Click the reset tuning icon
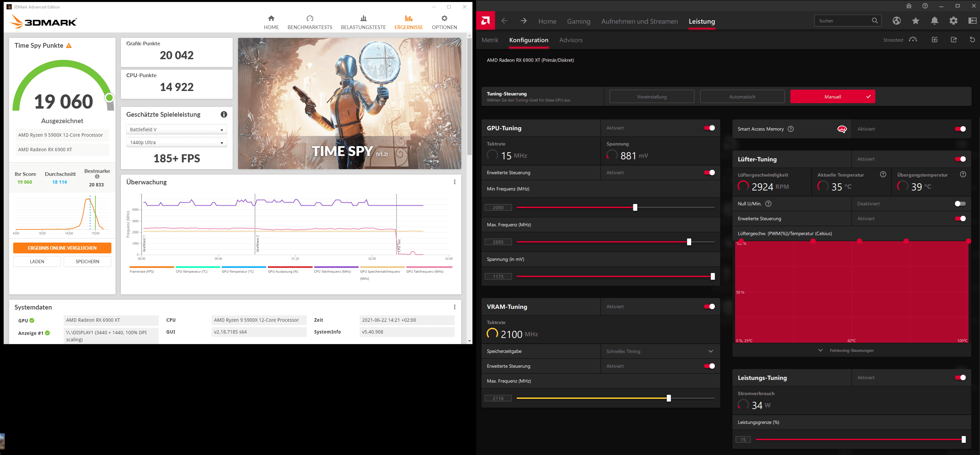The image size is (980, 455). pyautogui.click(x=973, y=40)
